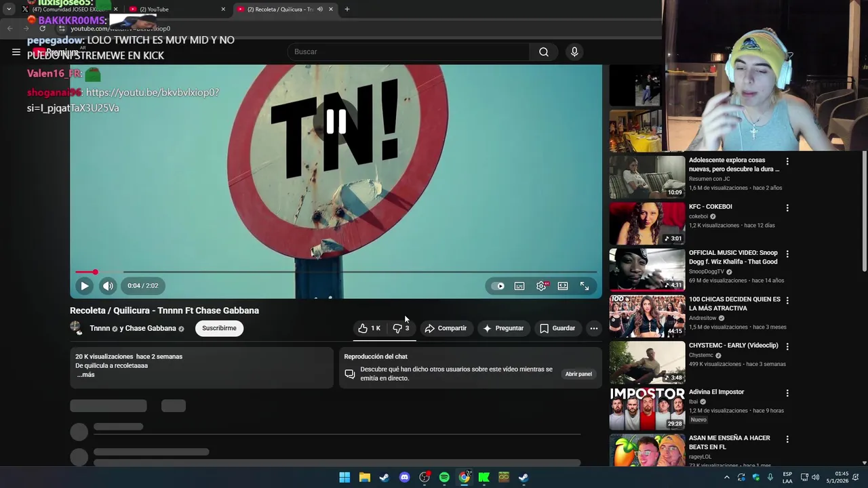The width and height of the screenshot is (868, 488).
Task: Open the notifications bell in system tray
Action: (x=856, y=477)
